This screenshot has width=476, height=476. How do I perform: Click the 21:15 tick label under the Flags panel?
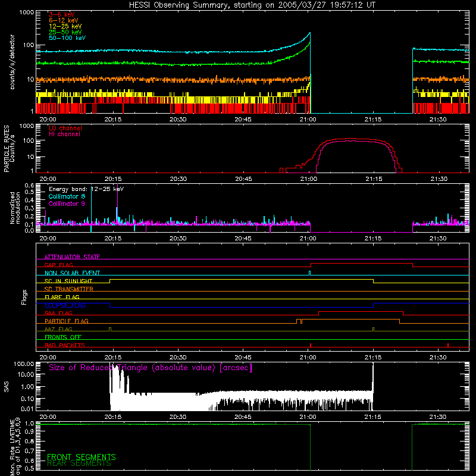(373, 358)
